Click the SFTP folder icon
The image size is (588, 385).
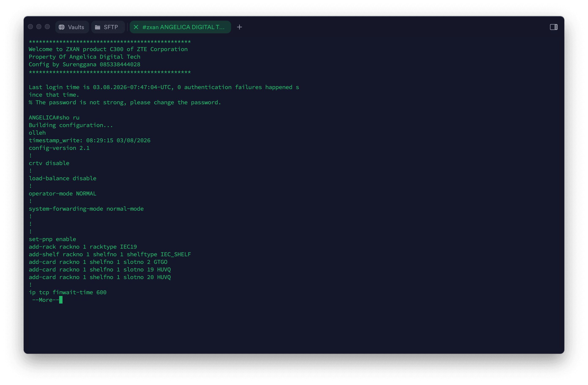pos(98,27)
